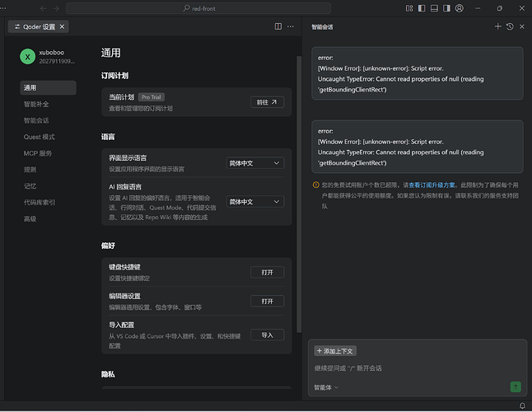Viewport: 532px width, 412px height.
Task: Start a new chat with plus icon
Action: coord(497,26)
